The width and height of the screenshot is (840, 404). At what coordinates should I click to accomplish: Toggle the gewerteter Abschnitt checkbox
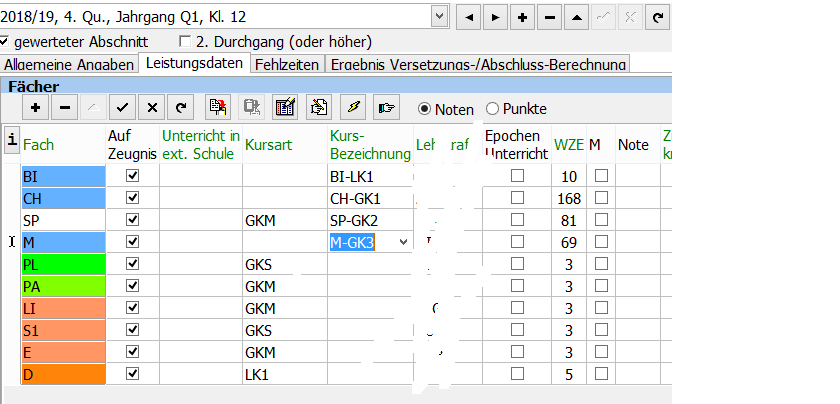(4, 41)
